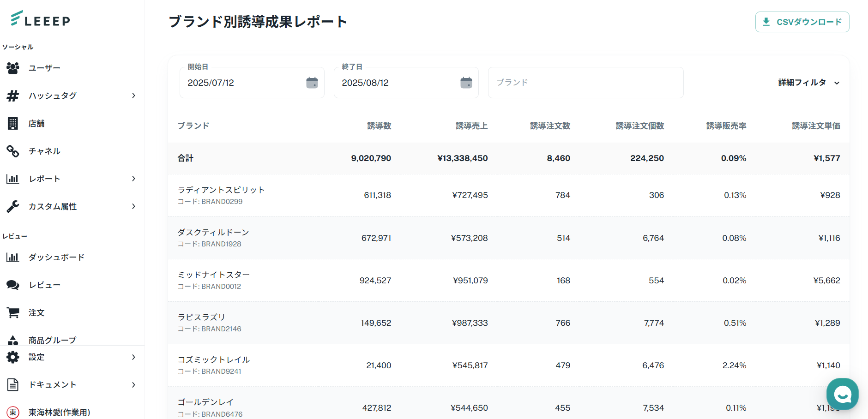Expand the カスタム属性 submenu
Image resolution: width=868 pixels, height=419 pixels.
click(x=133, y=206)
